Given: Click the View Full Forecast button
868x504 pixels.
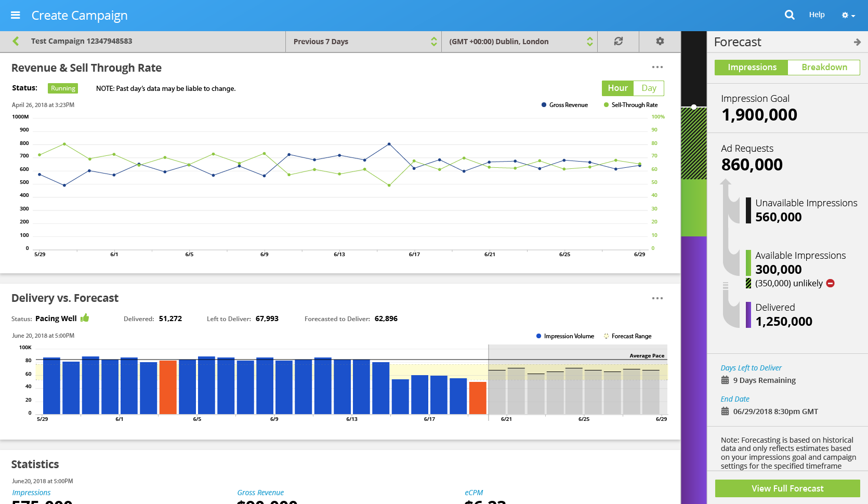Looking at the screenshot, I should click(787, 488).
